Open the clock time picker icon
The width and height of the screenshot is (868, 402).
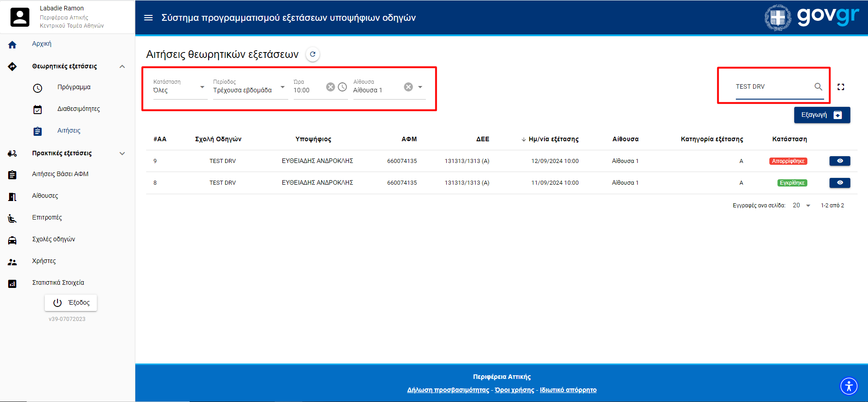pos(343,87)
